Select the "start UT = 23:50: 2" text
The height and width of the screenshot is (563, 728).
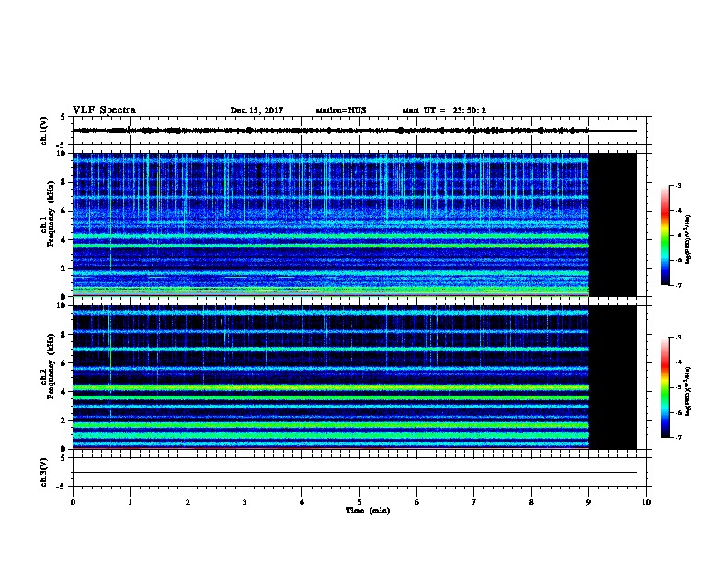pos(444,110)
